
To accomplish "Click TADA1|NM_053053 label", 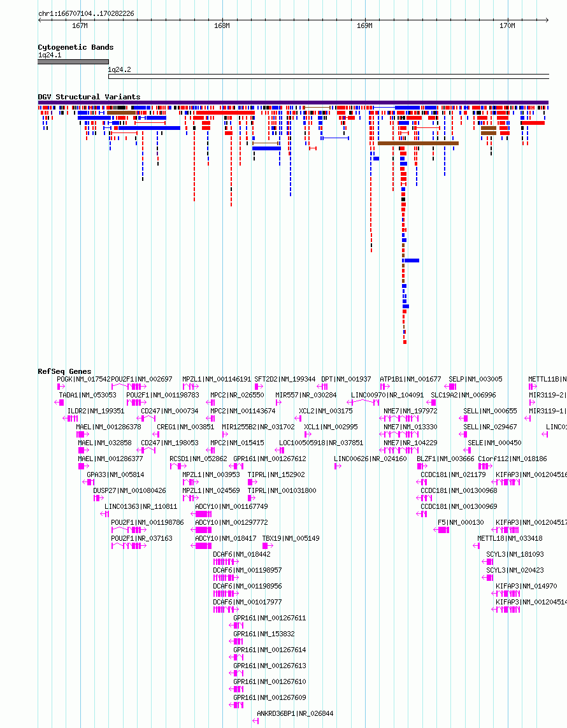I will click(87, 395).
